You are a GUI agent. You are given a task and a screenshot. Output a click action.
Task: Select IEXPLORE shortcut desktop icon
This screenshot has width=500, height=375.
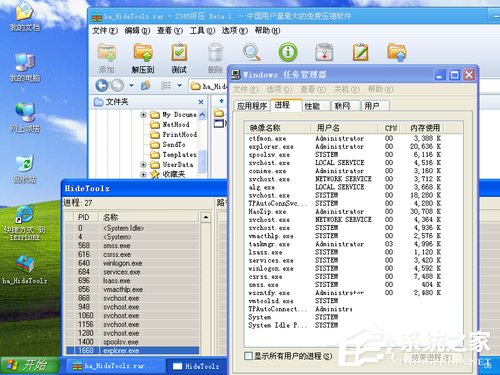(x=25, y=223)
